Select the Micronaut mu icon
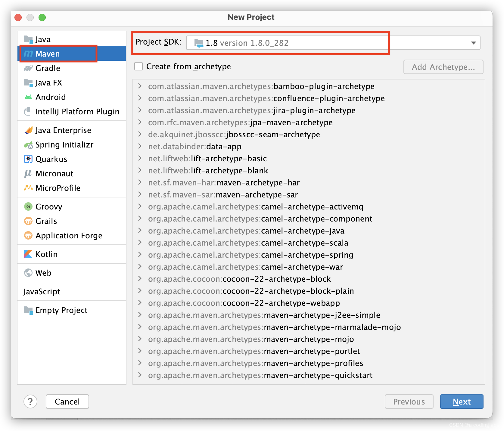This screenshot has width=504, height=431. pyautogui.click(x=28, y=173)
